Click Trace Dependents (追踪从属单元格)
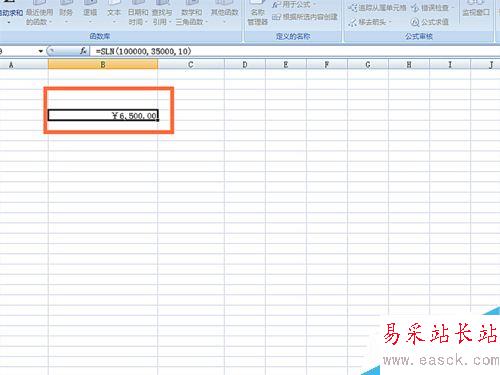 click(377, 8)
